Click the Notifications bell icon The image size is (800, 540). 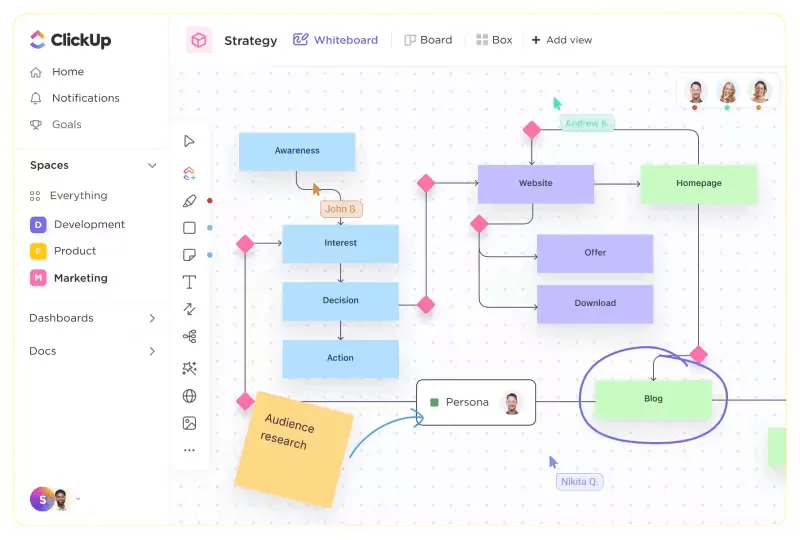point(36,99)
